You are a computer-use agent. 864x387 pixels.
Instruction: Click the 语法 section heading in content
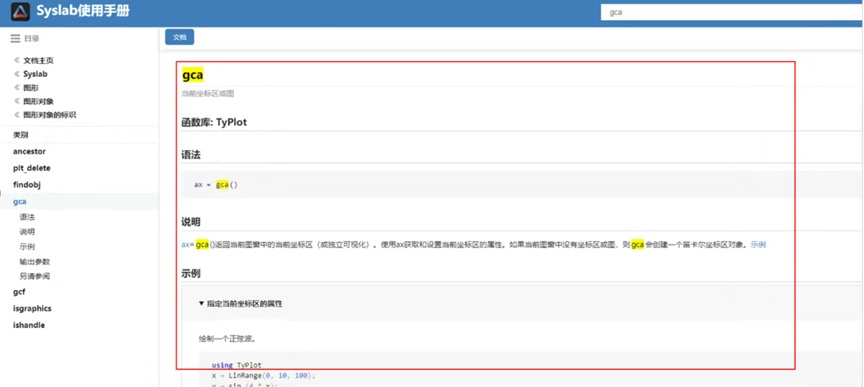(x=191, y=155)
